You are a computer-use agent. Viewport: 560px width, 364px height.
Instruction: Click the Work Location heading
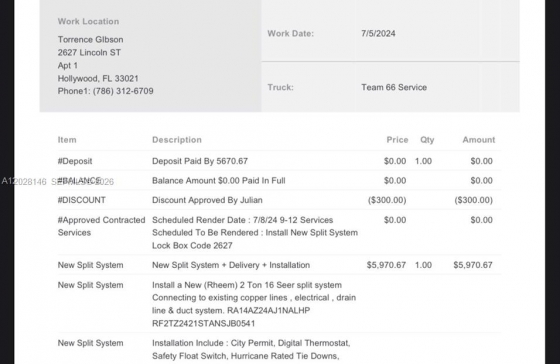click(88, 21)
